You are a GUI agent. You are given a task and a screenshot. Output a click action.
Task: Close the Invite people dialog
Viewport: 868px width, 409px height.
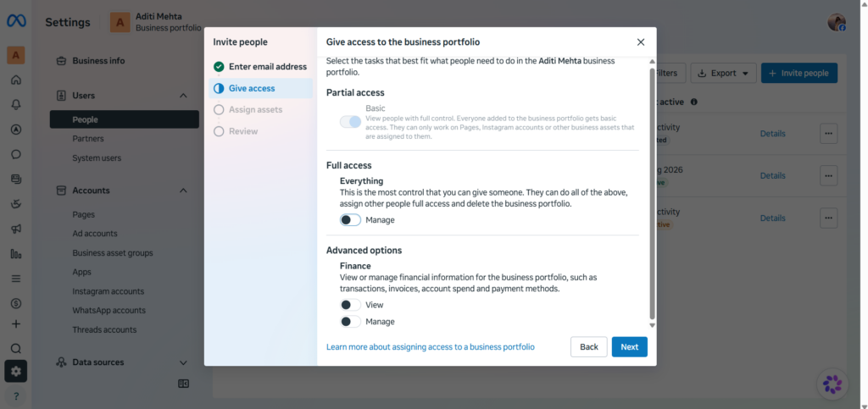pos(641,42)
